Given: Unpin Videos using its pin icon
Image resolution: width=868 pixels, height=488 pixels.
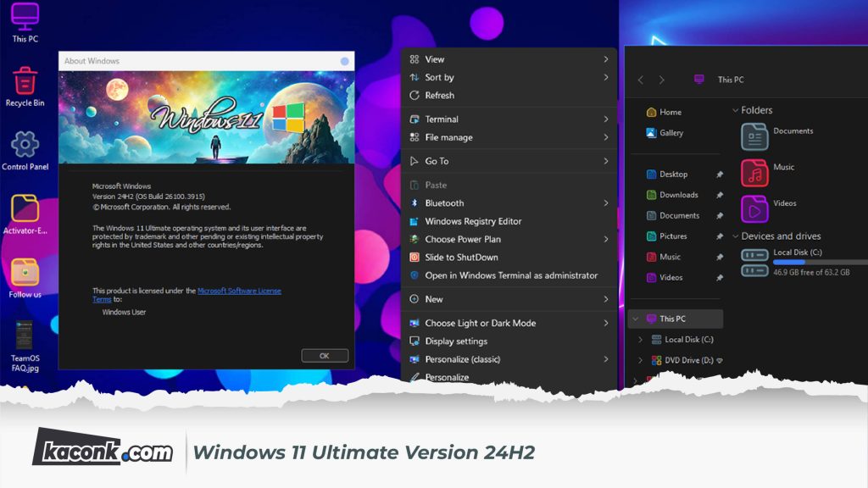Looking at the screenshot, I should tap(719, 278).
